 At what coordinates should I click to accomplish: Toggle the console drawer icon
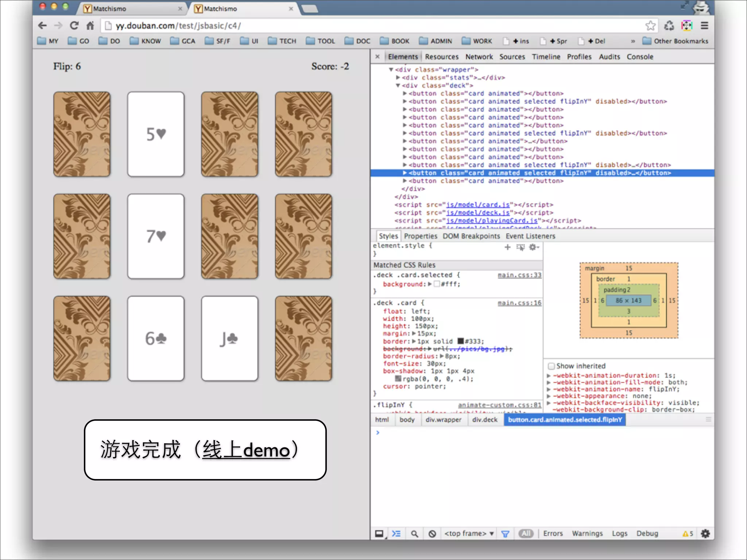[x=396, y=534]
